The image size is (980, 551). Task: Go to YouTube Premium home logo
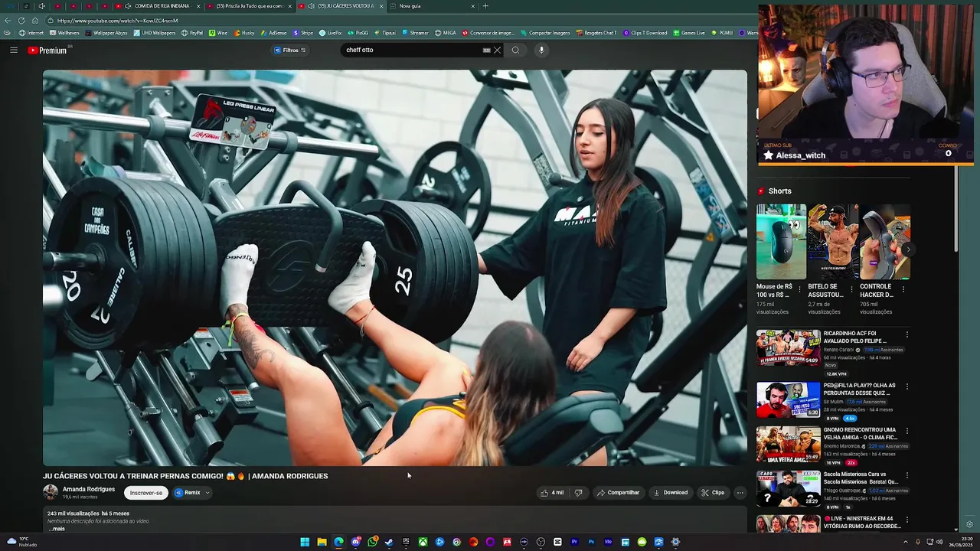coord(48,51)
